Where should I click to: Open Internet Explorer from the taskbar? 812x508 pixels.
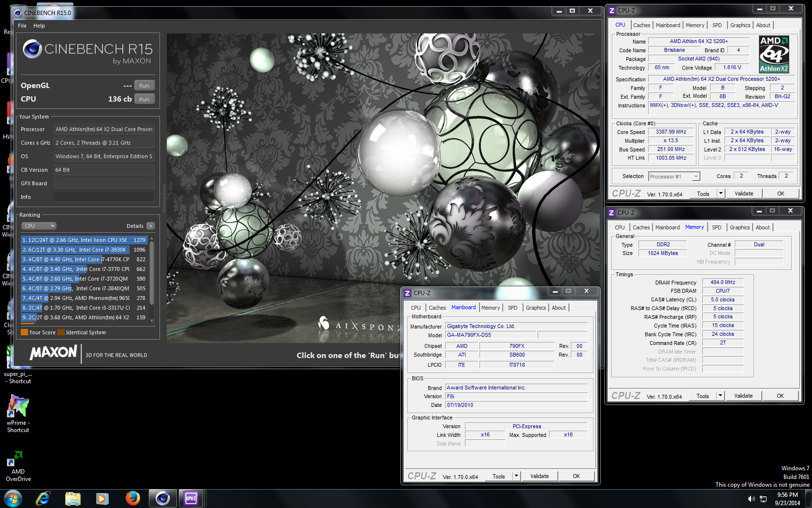(x=43, y=498)
